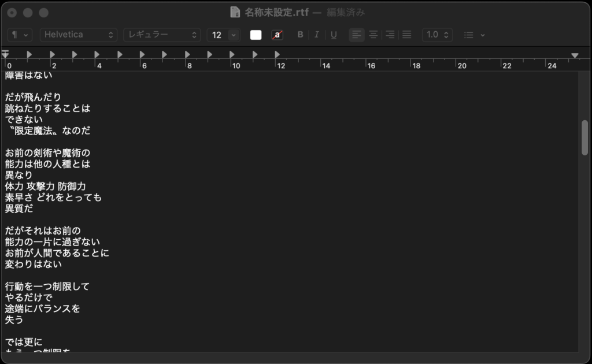Align text to the right
The image size is (592, 364).
pos(390,35)
